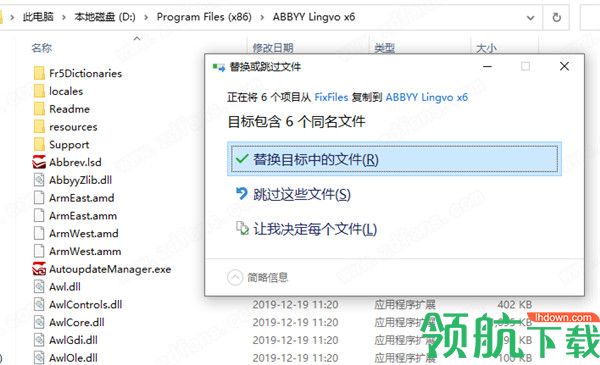This screenshot has height=365, width=600.
Task: Navigate to 此电脑 in breadcrumb
Action: (38, 17)
